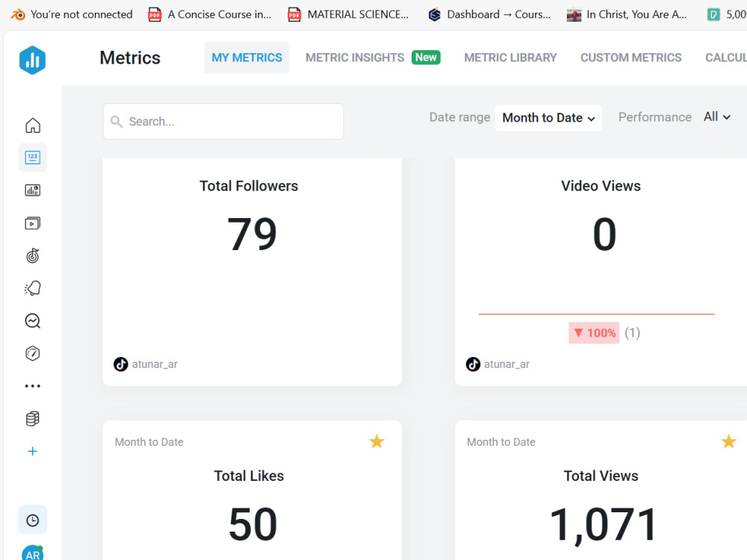Click the TikTok icon on Total Followers card
This screenshot has width=747, height=560.
[x=121, y=364]
